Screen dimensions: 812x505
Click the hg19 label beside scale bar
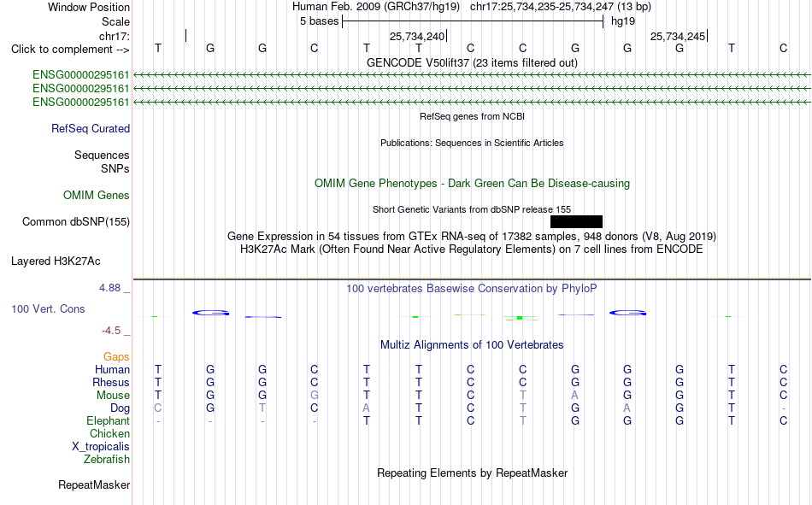623,21
